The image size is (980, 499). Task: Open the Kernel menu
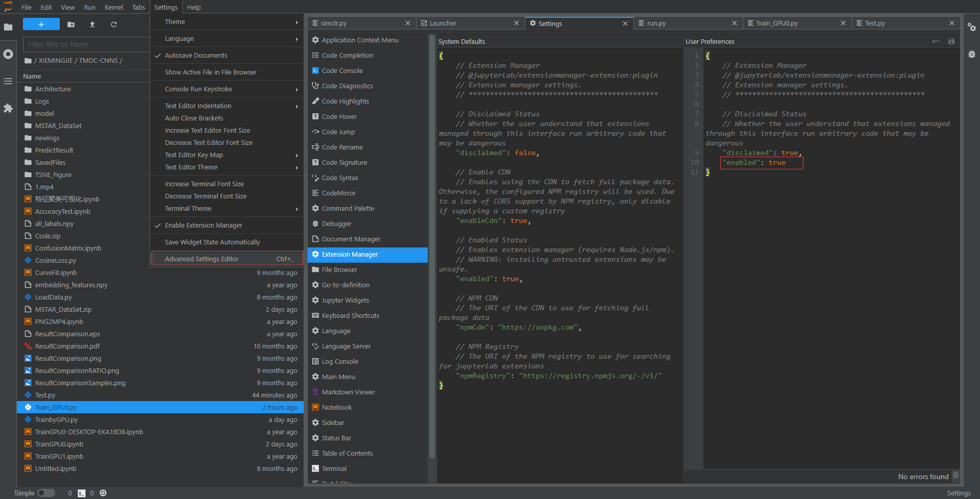coord(113,7)
